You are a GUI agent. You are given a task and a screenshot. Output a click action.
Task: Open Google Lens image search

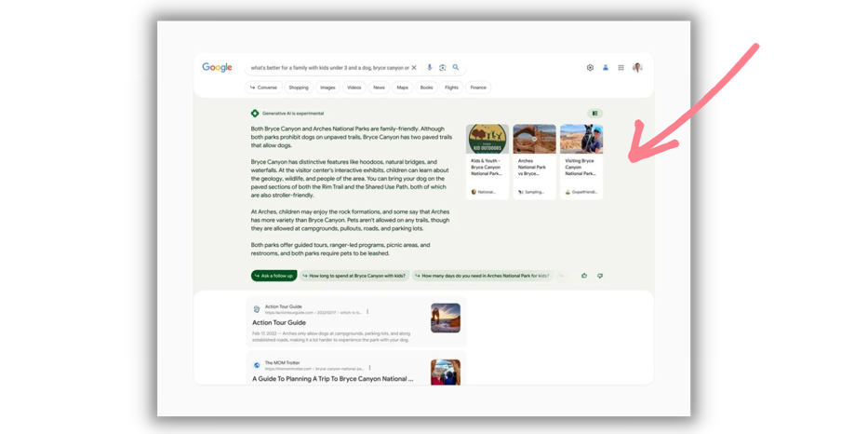coord(442,68)
